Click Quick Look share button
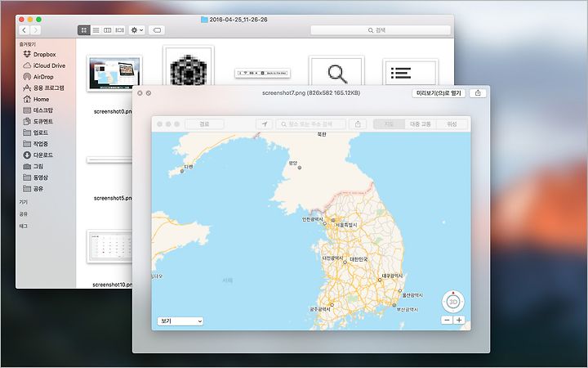This screenshot has height=368, width=588. coord(478,93)
